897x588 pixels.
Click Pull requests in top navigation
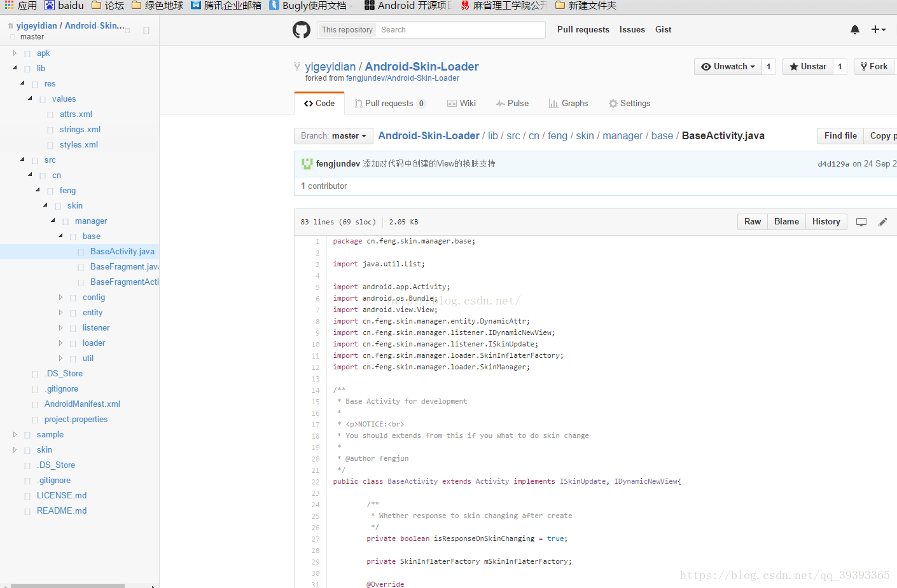(x=583, y=30)
